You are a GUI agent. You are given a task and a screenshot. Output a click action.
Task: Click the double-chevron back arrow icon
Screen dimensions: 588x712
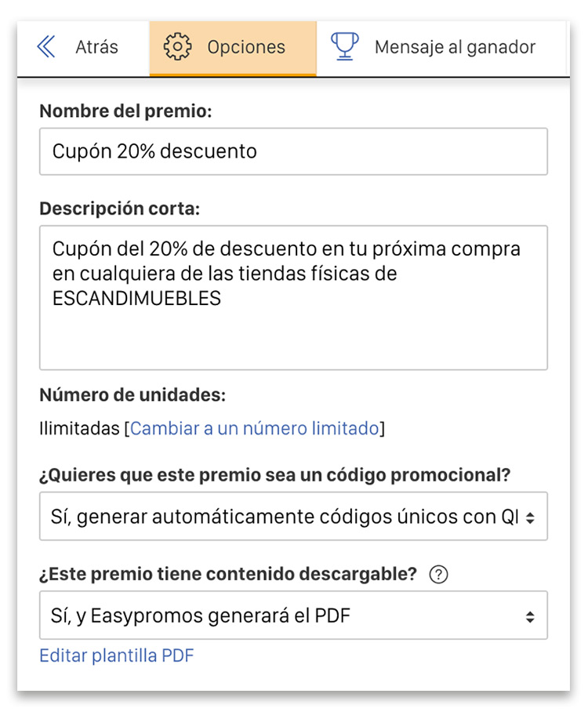[45, 47]
